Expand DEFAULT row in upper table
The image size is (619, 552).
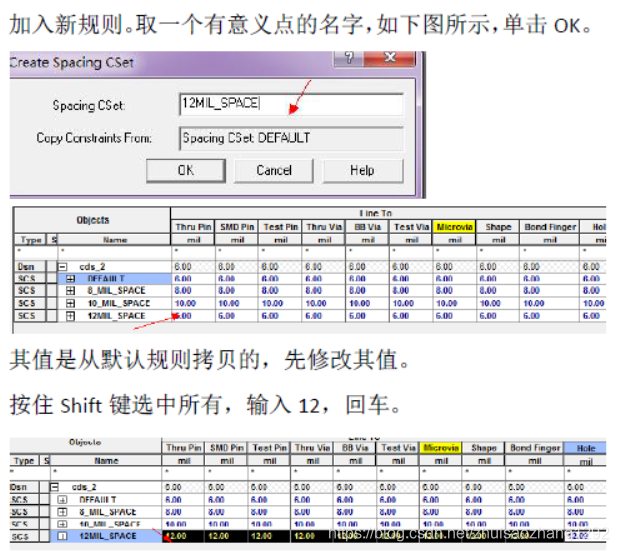[71, 279]
